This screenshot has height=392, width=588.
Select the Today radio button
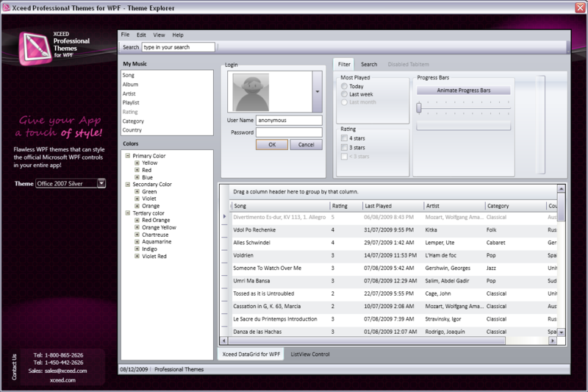(344, 86)
